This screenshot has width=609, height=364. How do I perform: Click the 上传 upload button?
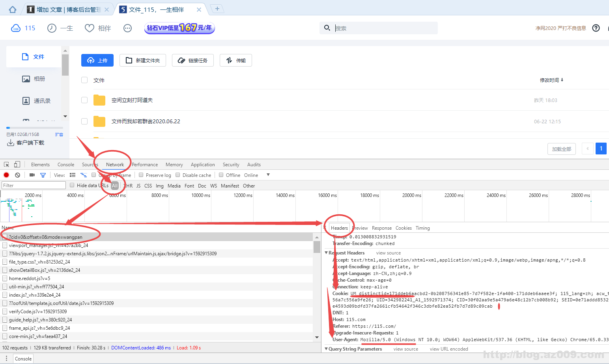pos(97,60)
